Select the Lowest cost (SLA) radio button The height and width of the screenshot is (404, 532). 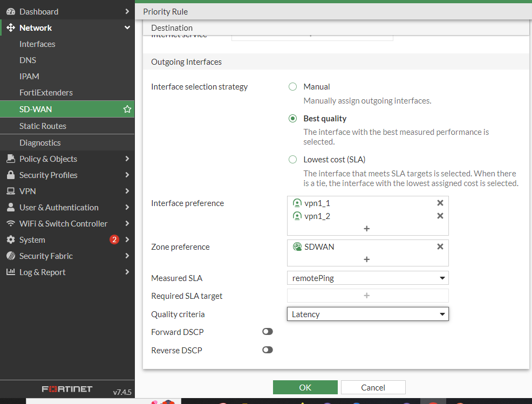tap(292, 160)
